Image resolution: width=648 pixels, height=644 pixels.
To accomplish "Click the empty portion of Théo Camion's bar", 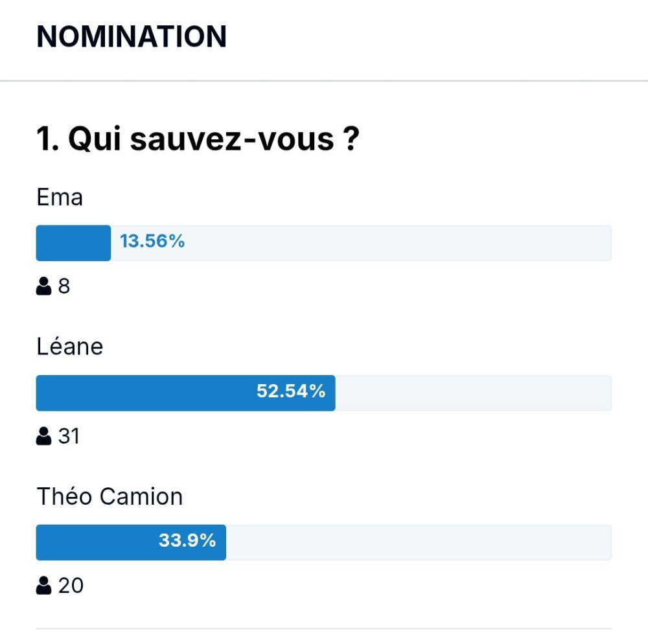I will (419, 542).
